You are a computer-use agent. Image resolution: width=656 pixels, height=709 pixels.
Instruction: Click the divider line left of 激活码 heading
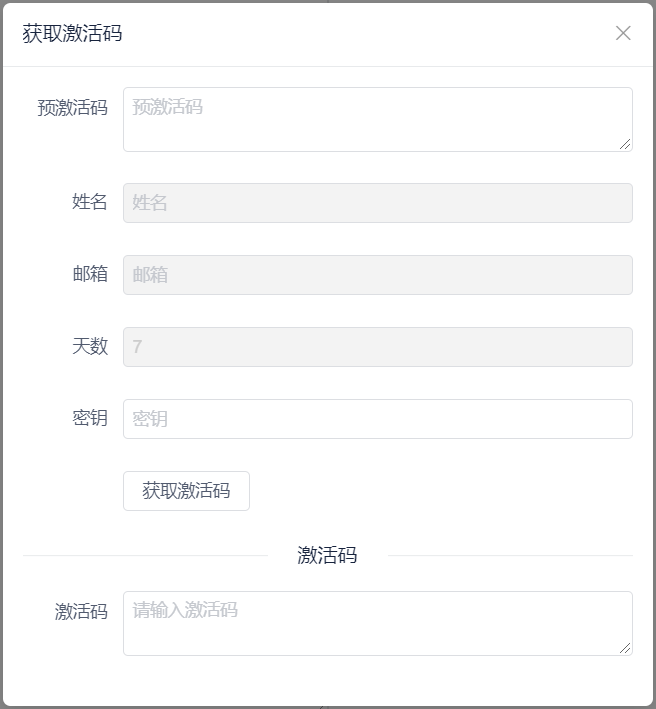pos(145,555)
